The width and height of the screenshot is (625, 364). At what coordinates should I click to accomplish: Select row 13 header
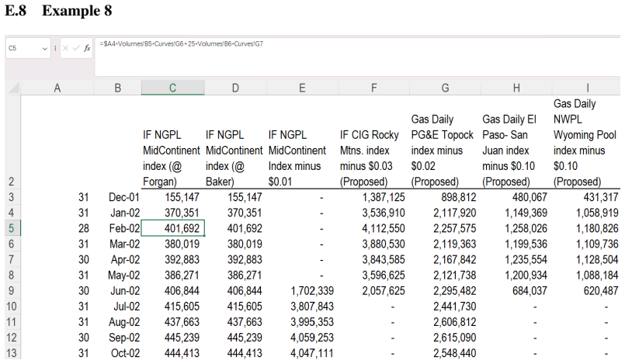(12, 353)
